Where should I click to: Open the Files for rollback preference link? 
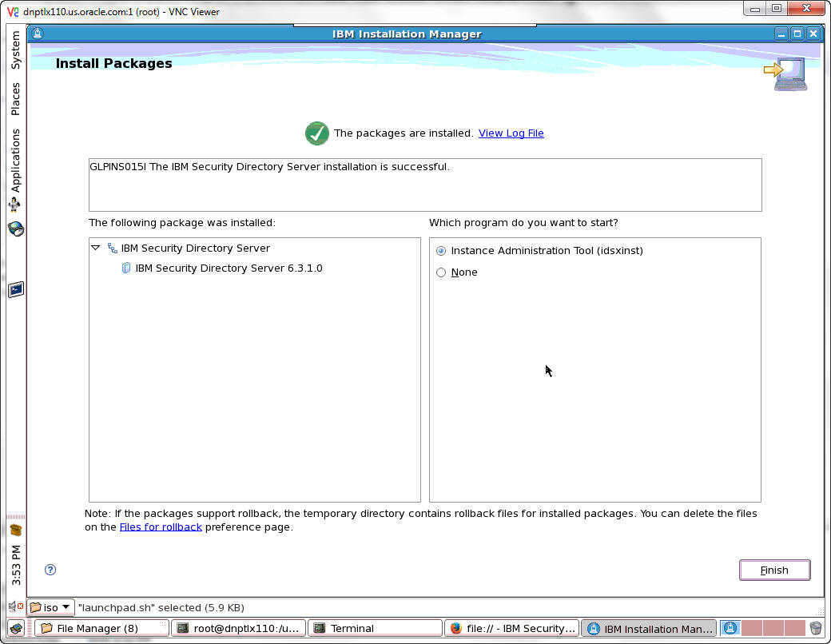click(x=161, y=527)
